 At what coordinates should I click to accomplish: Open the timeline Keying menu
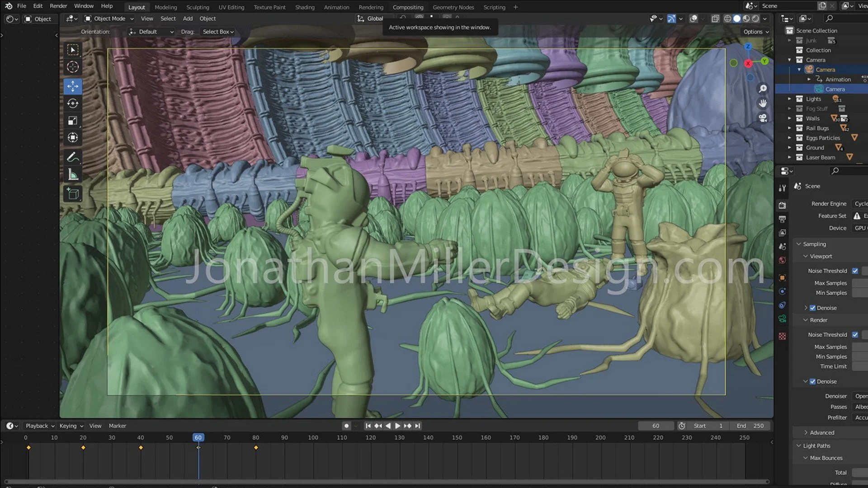[x=71, y=426]
